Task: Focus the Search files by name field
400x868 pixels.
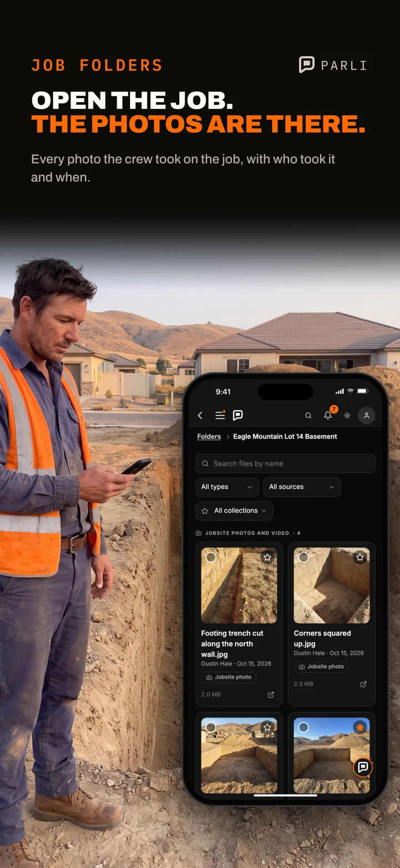Action: click(x=286, y=463)
